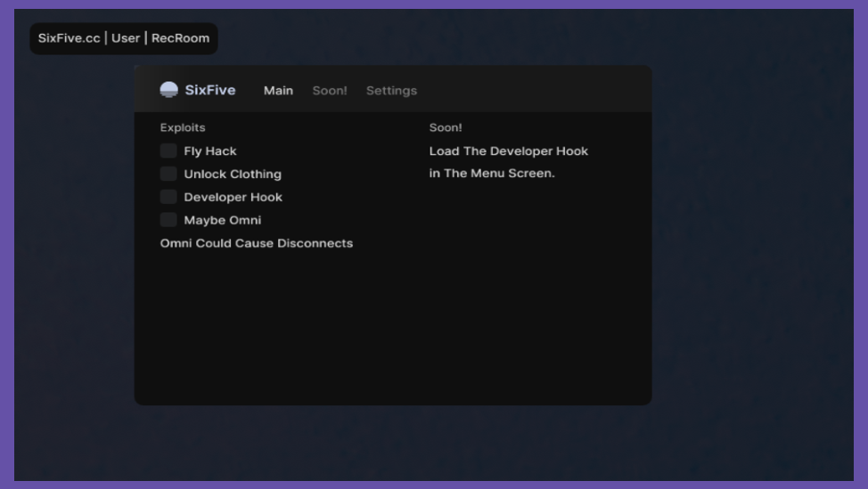The image size is (868, 489).
Task: Enable the Fly Hack checkbox
Action: click(x=168, y=151)
